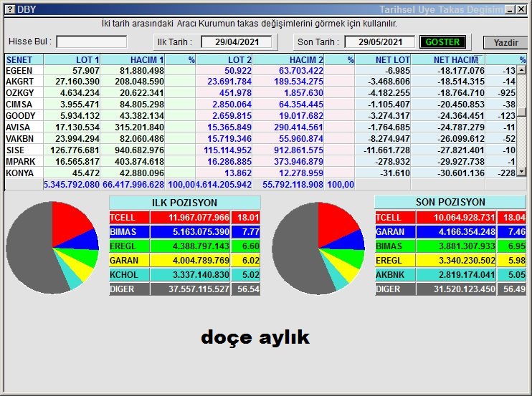This screenshot has width=532, height=396.
Task: Select the MPARK row
Action: 260,162
